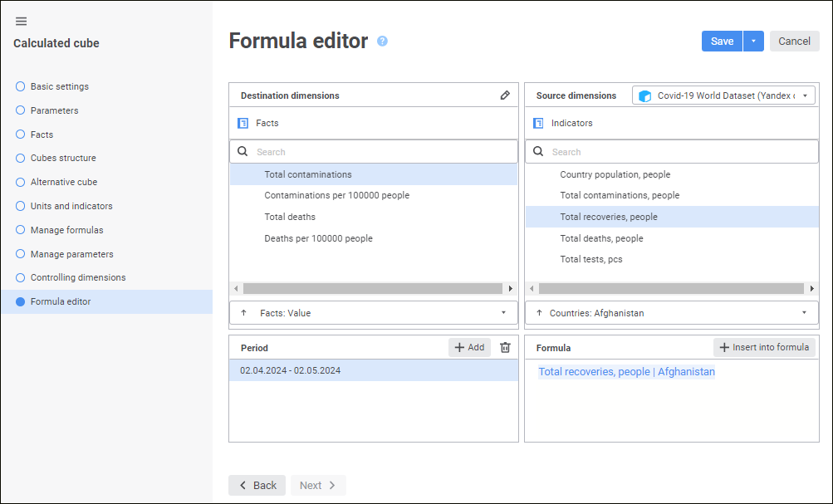Select the Manage formulas step
Screen dimensions: 833x504
click(66, 230)
